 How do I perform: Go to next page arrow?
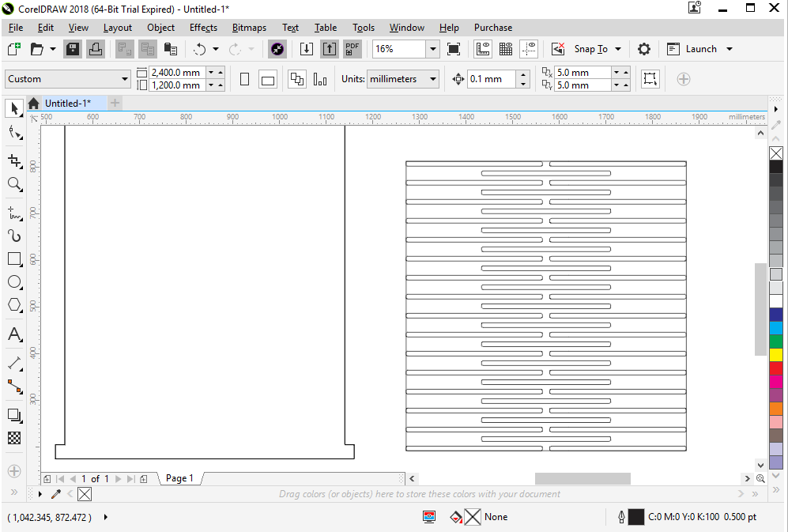(119, 479)
